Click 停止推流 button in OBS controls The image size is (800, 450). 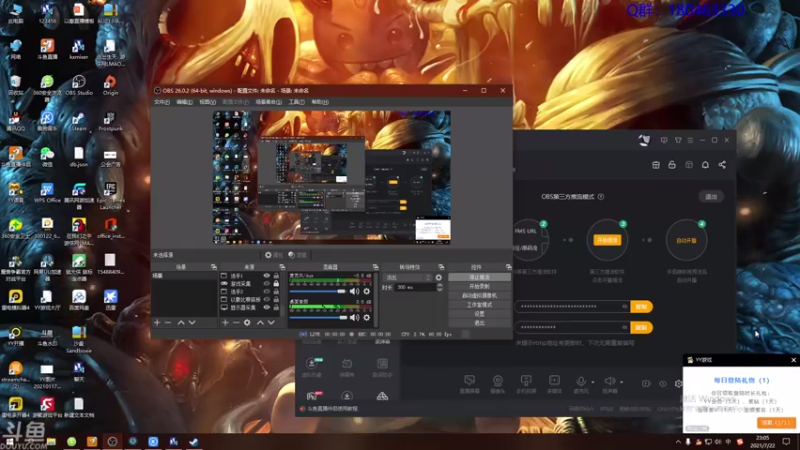(x=479, y=277)
